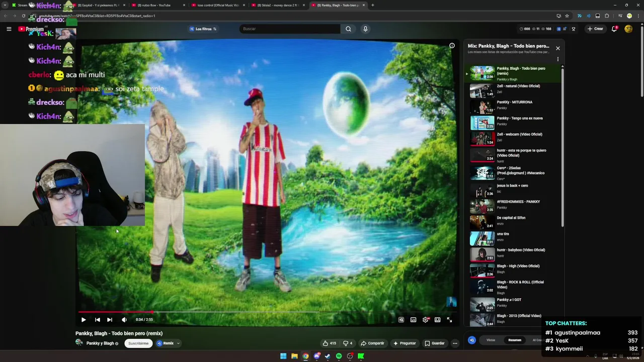Play PanKKy - MITURRONA in the playlist

point(514,106)
